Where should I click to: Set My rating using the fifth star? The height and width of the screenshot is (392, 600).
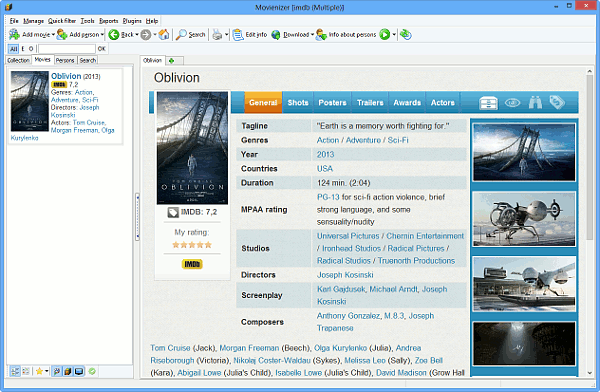point(208,245)
